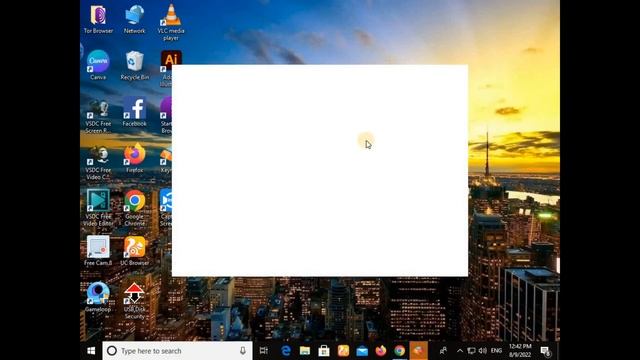Click the Firefox taskbar icon

point(381,351)
